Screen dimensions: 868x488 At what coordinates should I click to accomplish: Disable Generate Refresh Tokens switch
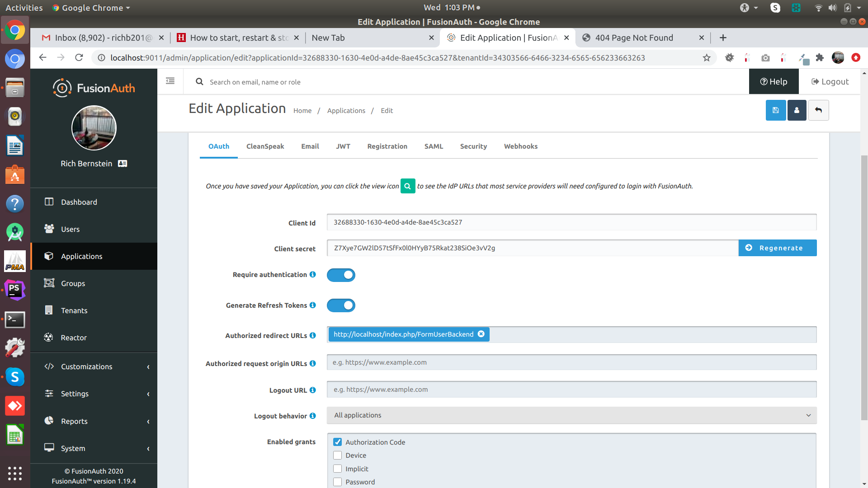[x=341, y=305]
